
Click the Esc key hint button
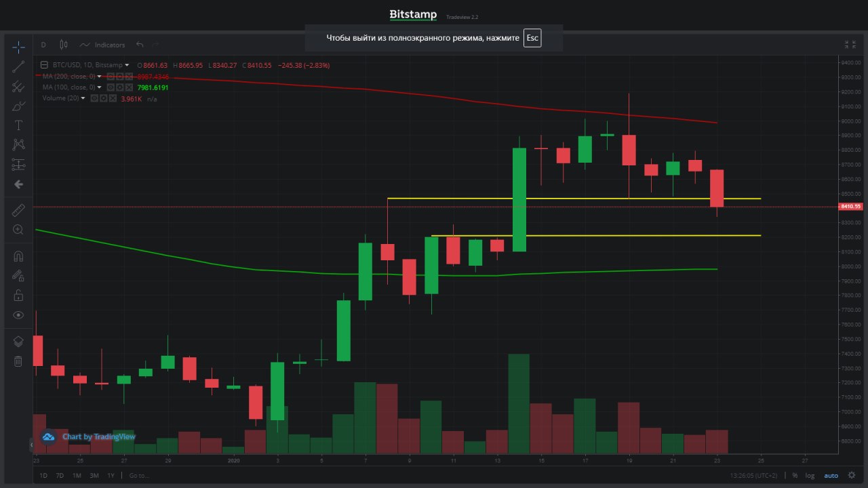tap(532, 38)
